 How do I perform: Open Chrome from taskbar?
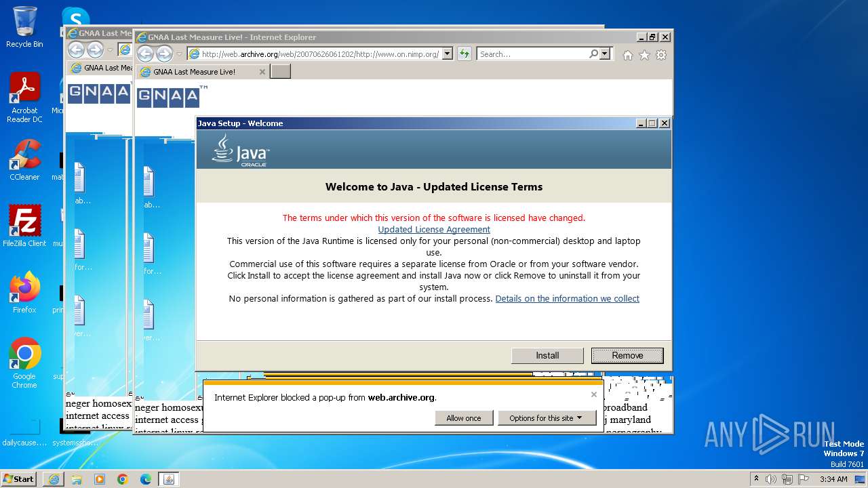[x=123, y=479]
